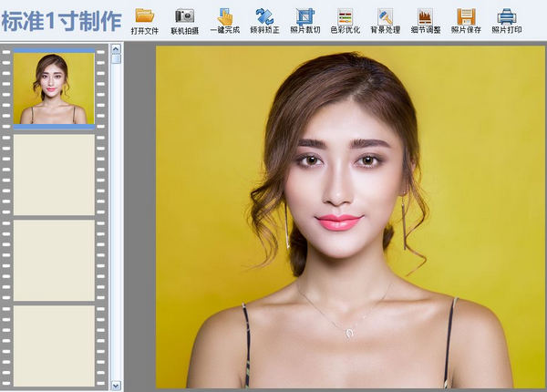
Task: Open color optimization (色彩优化)
Action: pyautogui.click(x=345, y=15)
